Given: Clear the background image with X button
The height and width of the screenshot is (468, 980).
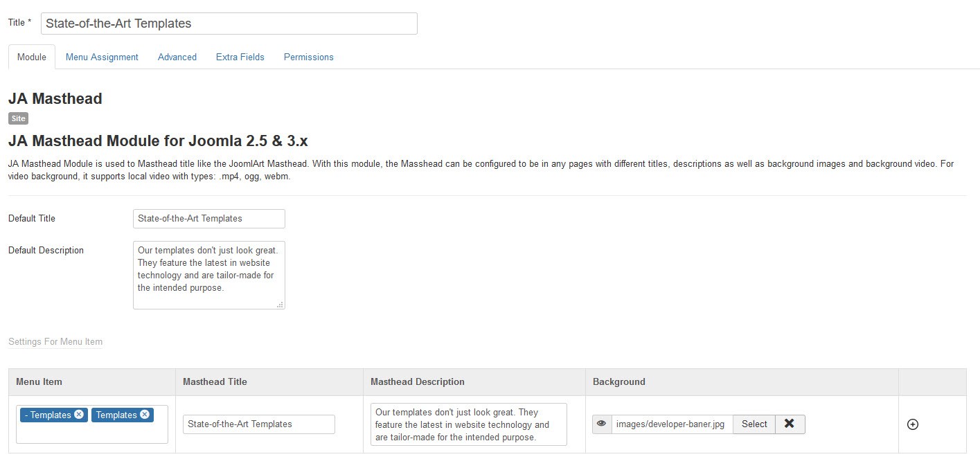Looking at the screenshot, I should (x=790, y=424).
